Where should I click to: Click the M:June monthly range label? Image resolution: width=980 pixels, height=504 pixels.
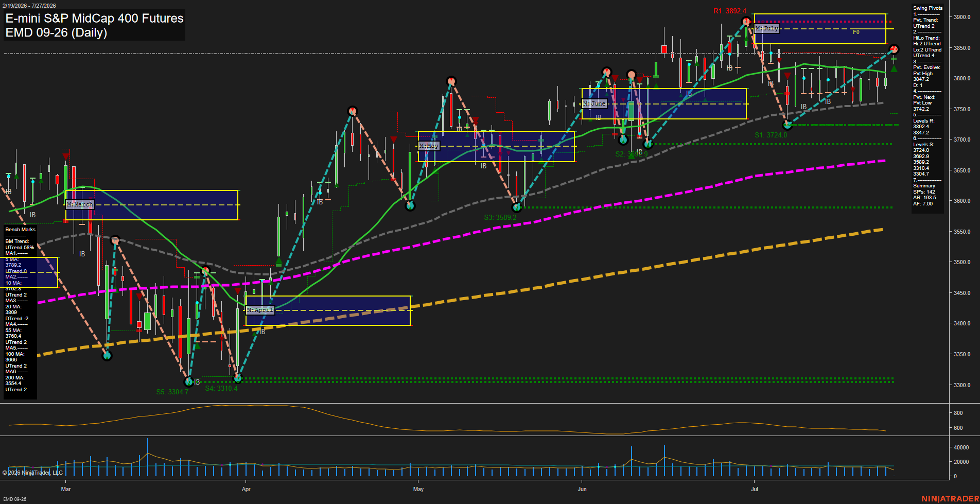pos(594,103)
